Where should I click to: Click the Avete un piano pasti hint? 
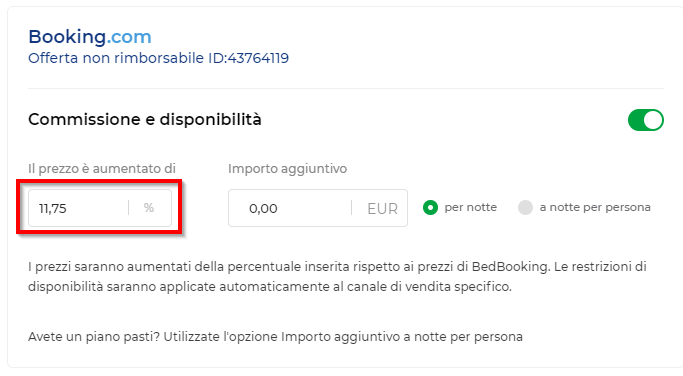click(x=275, y=337)
